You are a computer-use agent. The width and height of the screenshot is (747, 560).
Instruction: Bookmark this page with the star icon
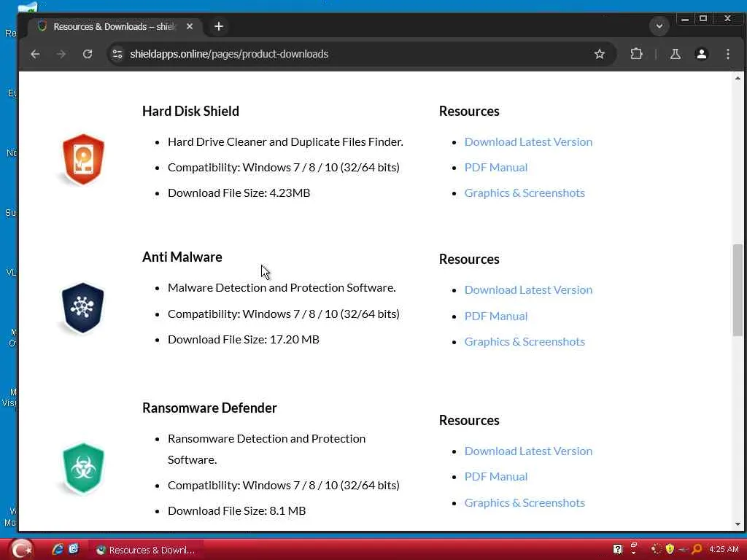coord(600,54)
